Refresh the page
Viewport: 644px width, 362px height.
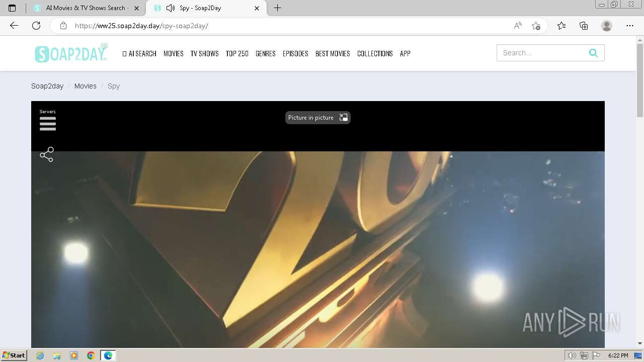click(36, 26)
